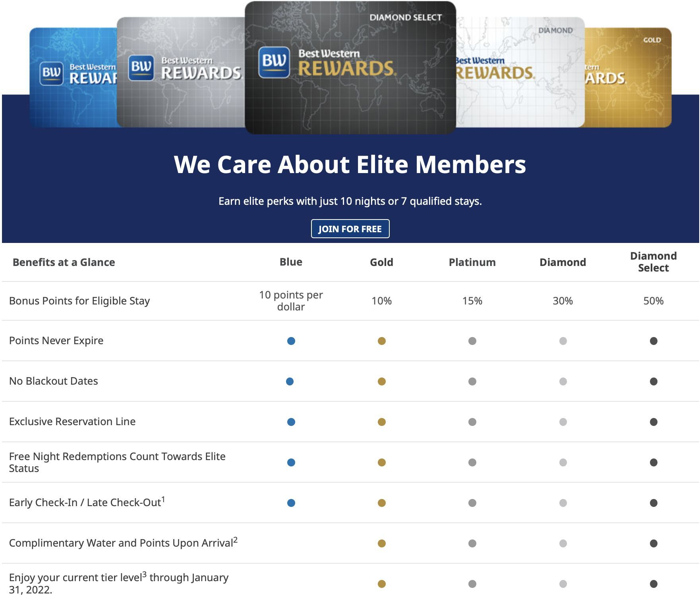Click footnote 1 beside Late Check-Out

pos(163,499)
